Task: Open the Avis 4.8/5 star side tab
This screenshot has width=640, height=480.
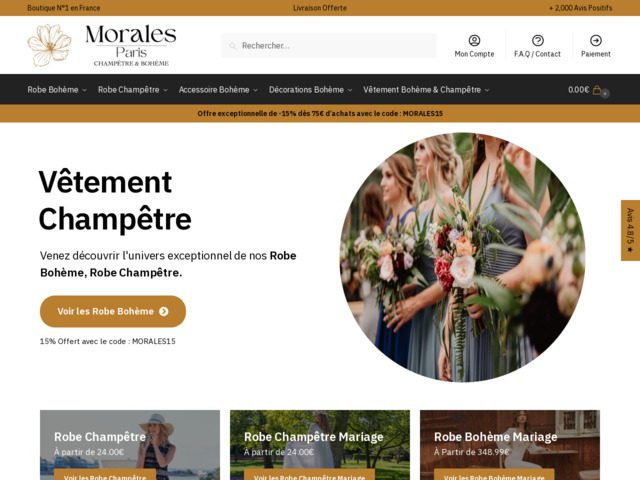Action: [630, 230]
